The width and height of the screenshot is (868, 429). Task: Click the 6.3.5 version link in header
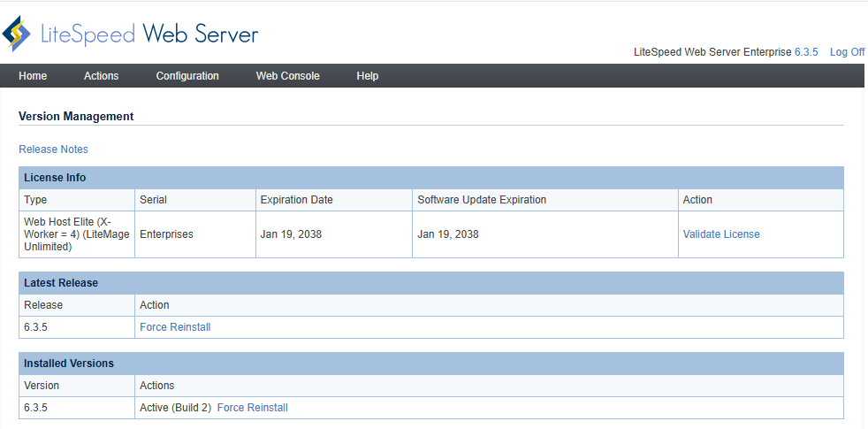806,52
